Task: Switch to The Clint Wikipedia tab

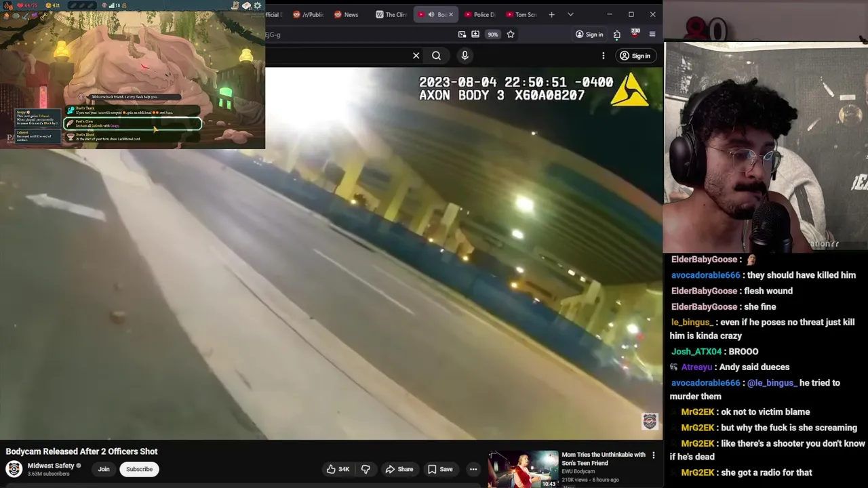Action: [391, 14]
